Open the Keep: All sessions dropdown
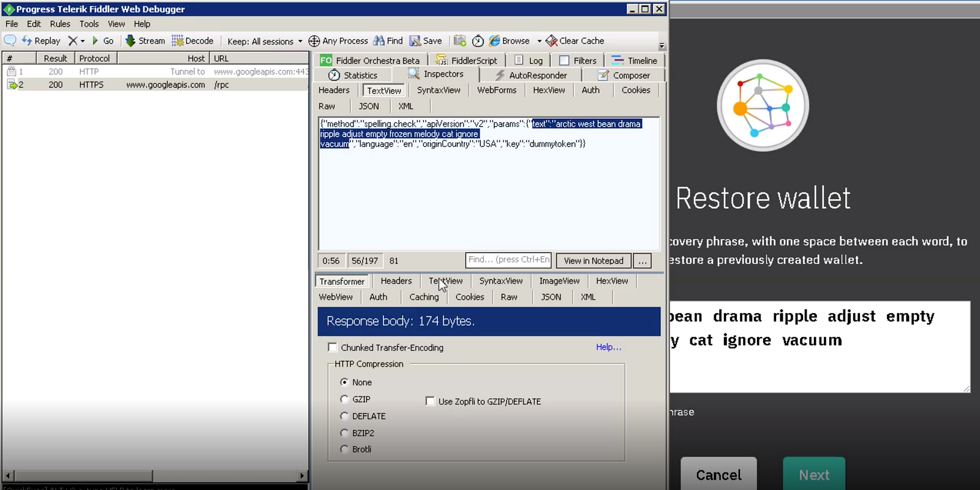980x490 pixels. pyautogui.click(x=265, y=41)
